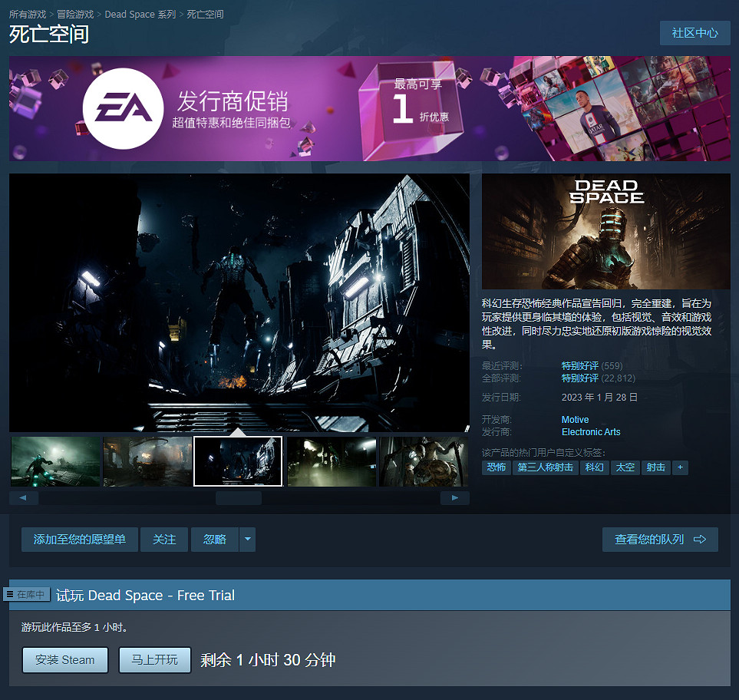
Task: Click the previous screenshot arrow in carousel
Action: [23, 497]
